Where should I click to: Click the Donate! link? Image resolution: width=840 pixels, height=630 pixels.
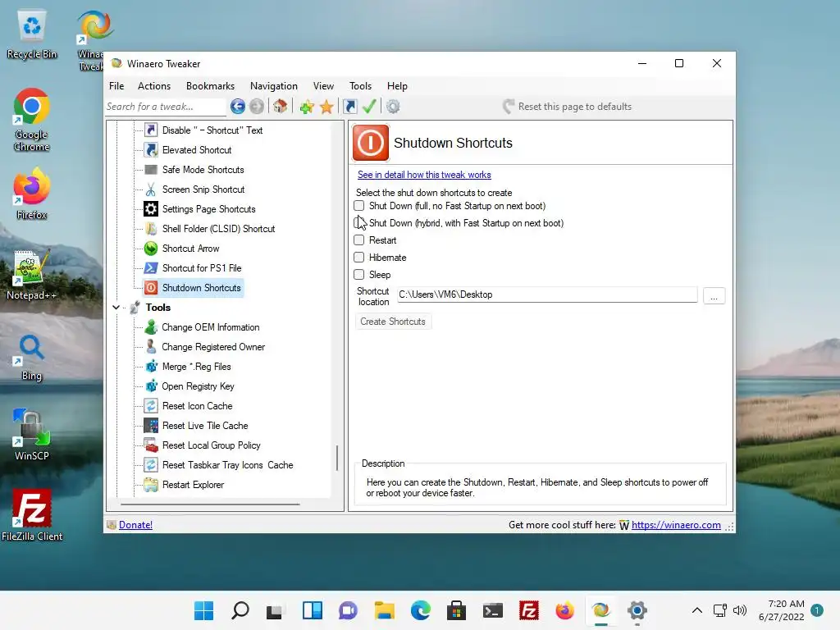(135, 525)
